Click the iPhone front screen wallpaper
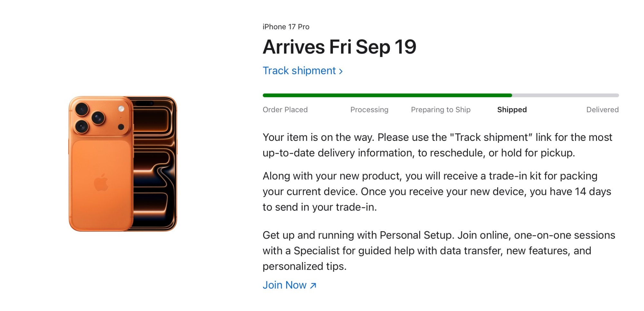The width and height of the screenshot is (644, 311). pyautogui.click(x=155, y=167)
